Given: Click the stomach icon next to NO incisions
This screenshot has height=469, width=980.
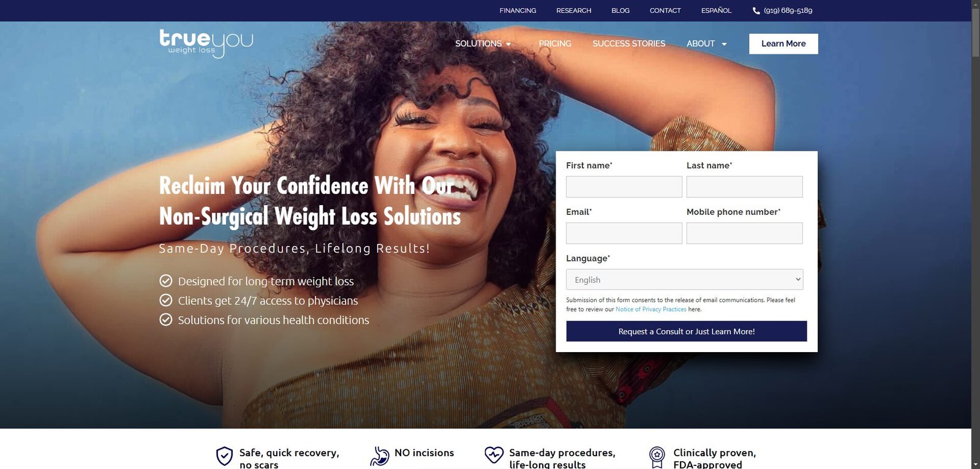Looking at the screenshot, I should pos(380,456).
